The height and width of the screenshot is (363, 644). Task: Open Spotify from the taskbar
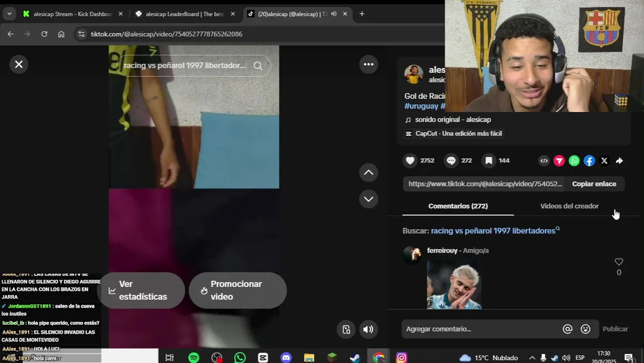tap(194, 358)
